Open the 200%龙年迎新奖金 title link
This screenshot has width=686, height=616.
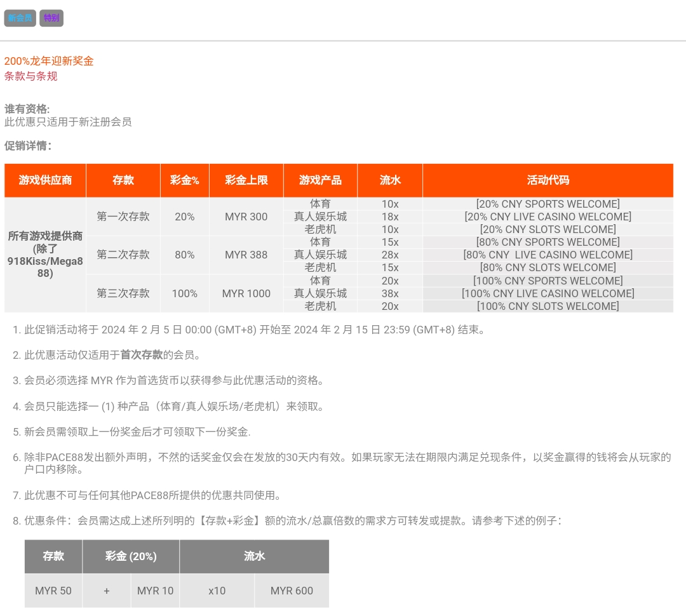[x=49, y=61]
